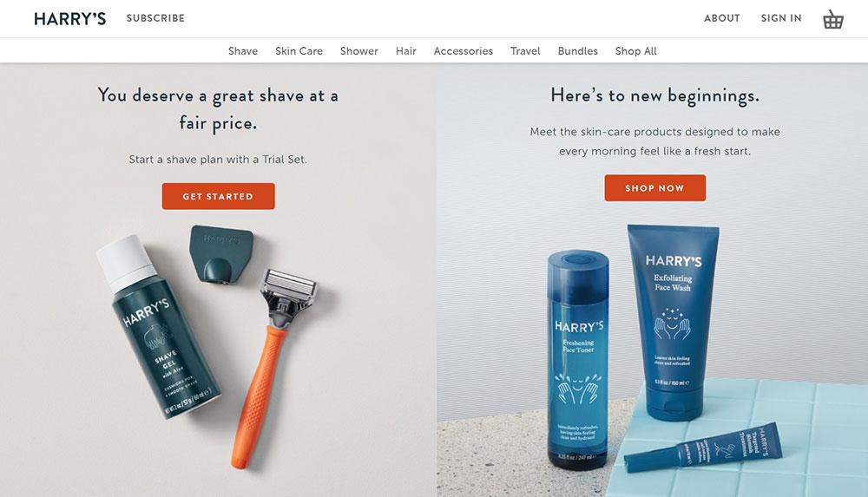The height and width of the screenshot is (497, 868).
Task: Click the Shop Now button
Action: [654, 188]
